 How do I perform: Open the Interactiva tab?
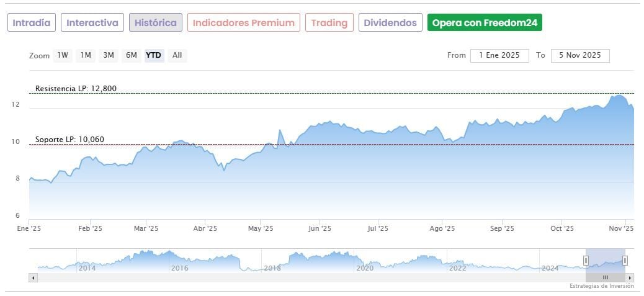pos(92,23)
